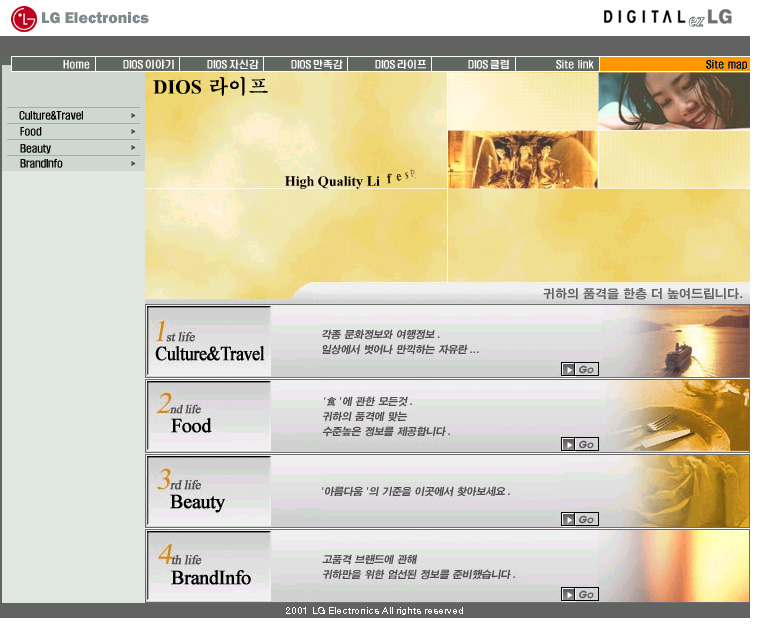Click the LG Electronics logo
This screenshot has height=643, width=773.
pos(80,18)
